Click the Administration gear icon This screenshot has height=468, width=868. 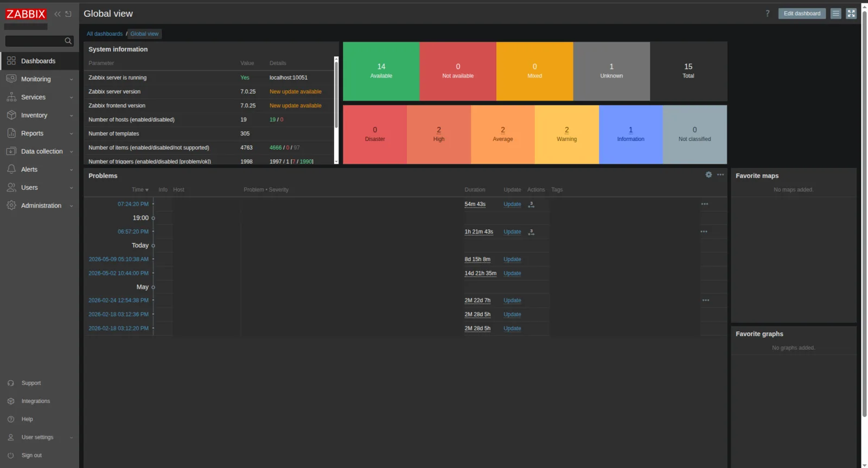point(11,205)
